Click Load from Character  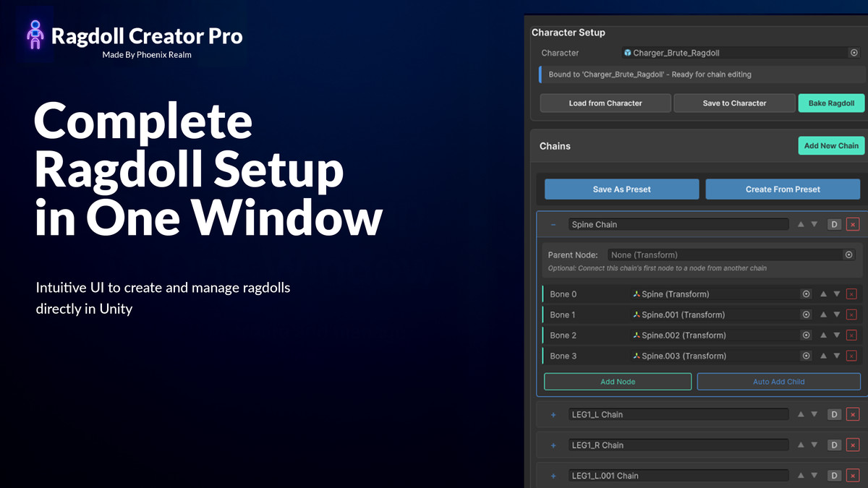[x=605, y=103]
